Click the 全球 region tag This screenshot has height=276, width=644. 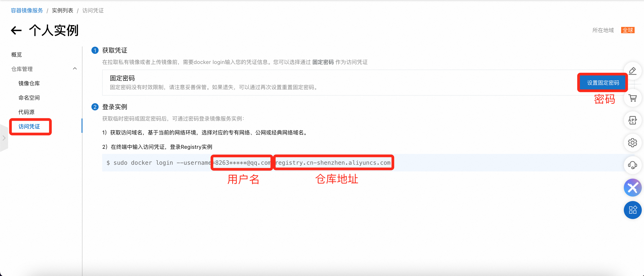[627, 30]
